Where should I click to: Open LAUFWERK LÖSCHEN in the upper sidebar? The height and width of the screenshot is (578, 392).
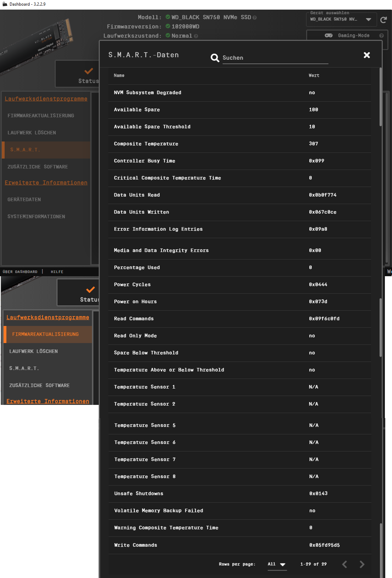[46, 133]
